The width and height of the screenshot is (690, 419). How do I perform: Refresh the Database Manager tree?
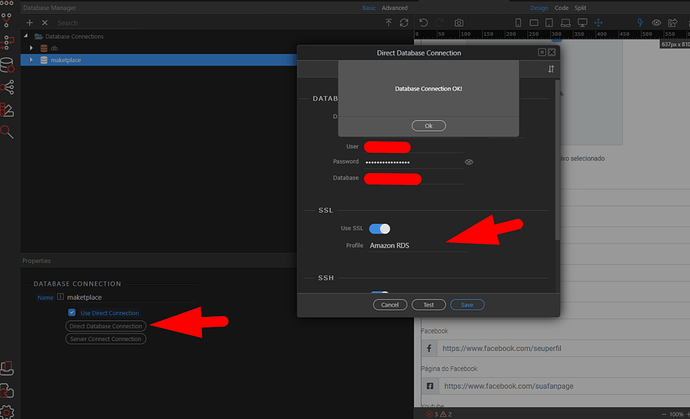(404, 22)
